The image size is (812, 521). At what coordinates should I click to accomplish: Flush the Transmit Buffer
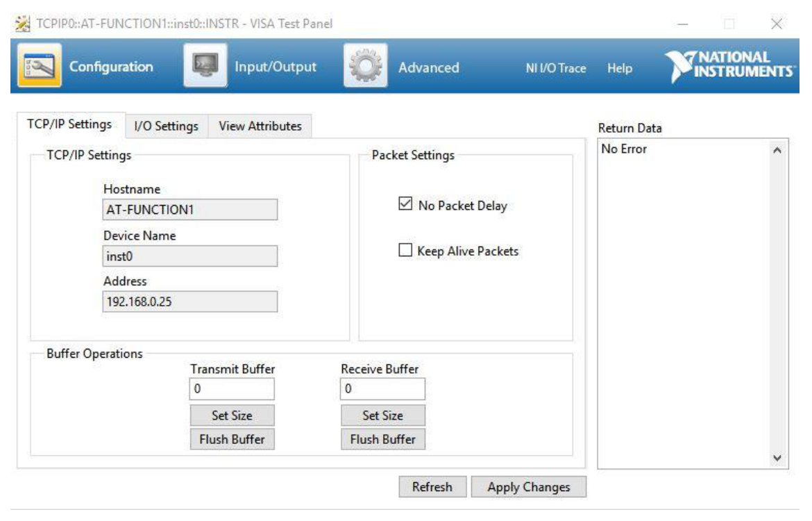(x=232, y=439)
